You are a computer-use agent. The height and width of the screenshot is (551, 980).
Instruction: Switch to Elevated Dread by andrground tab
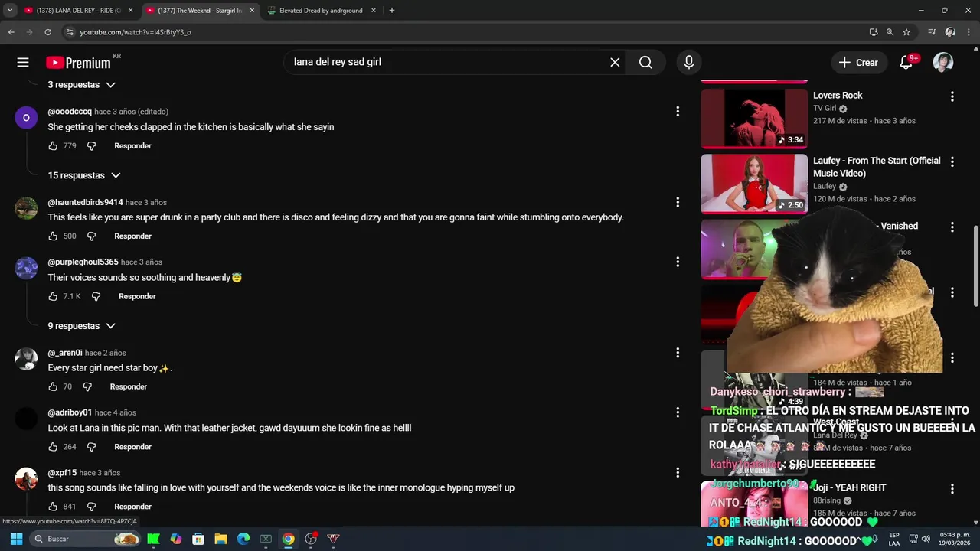322,11
